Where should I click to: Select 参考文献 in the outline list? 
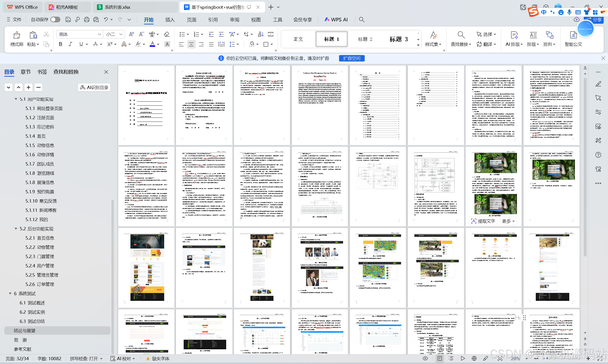tap(23, 349)
